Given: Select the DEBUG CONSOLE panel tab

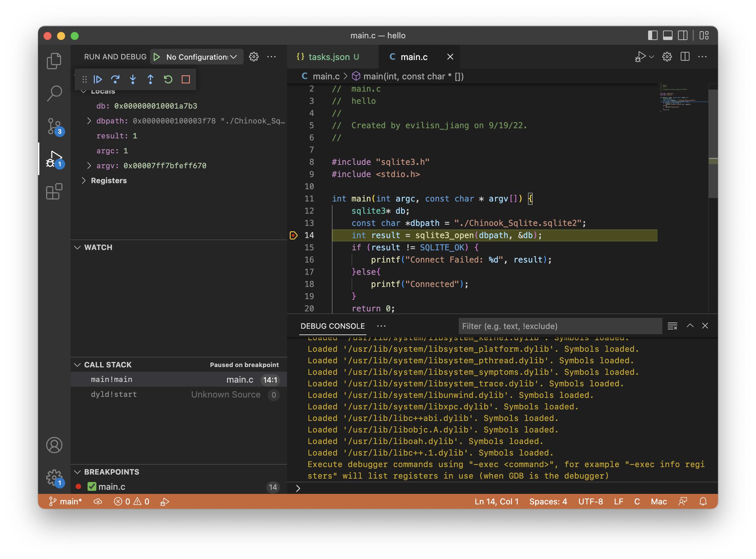Looking at the screenshot, I should 333,326.
